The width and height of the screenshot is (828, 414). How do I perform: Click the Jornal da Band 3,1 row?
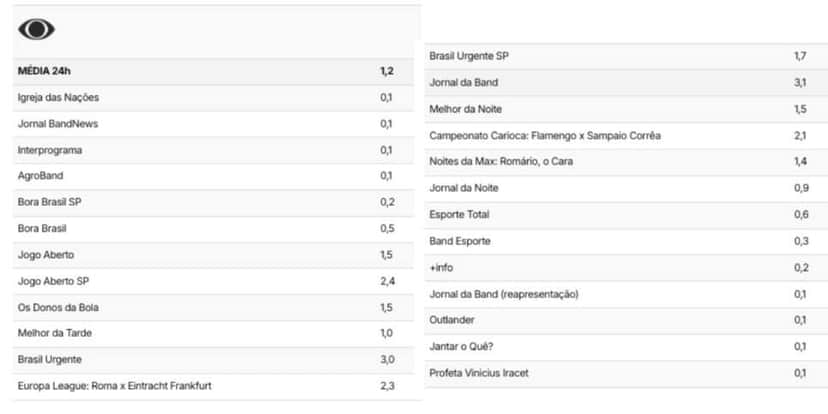tap(626, 82)
